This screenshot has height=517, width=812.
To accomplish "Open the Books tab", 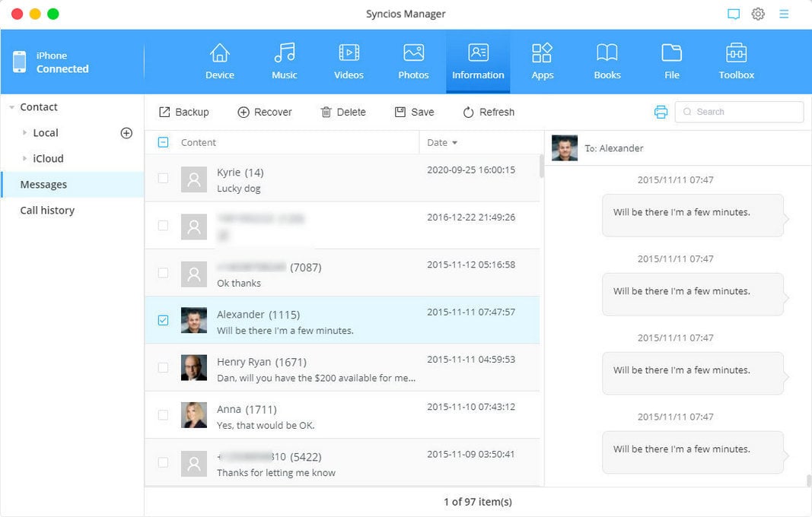I will pos(607,62).
